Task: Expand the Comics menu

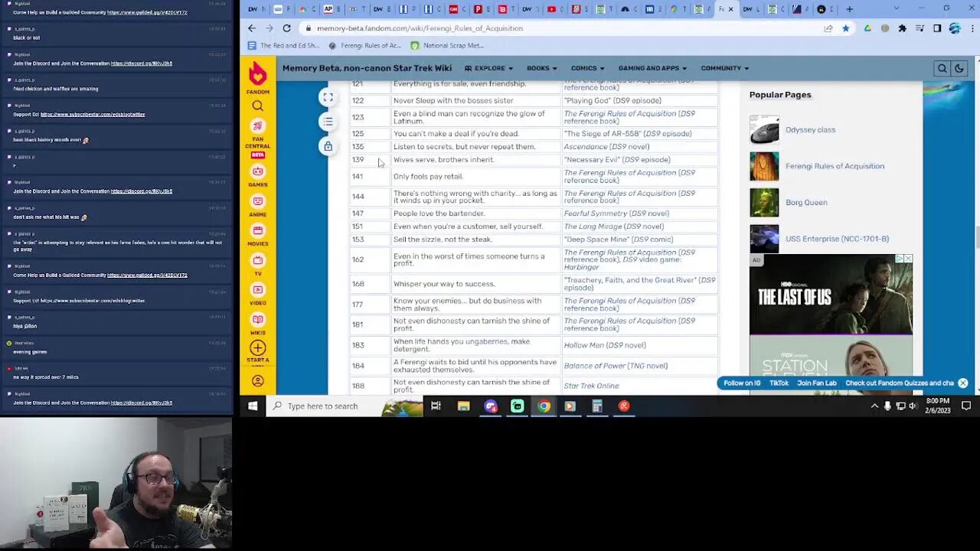Action: tap(588, 68)
